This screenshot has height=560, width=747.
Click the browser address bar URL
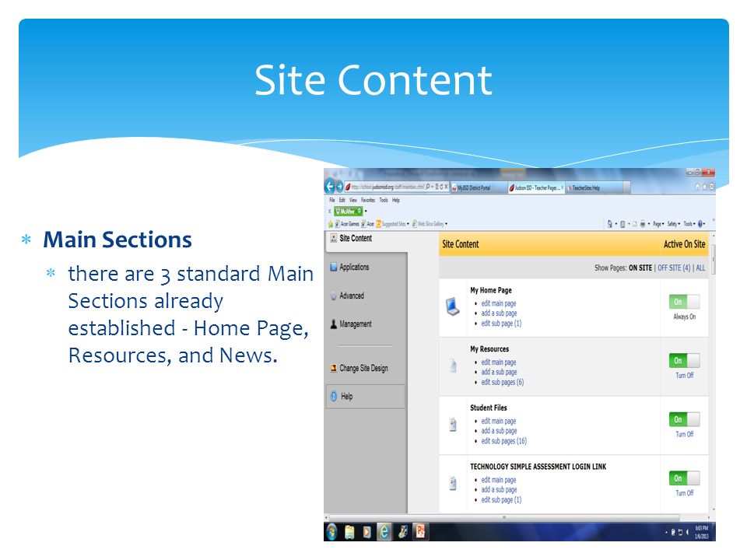(388, 187)
